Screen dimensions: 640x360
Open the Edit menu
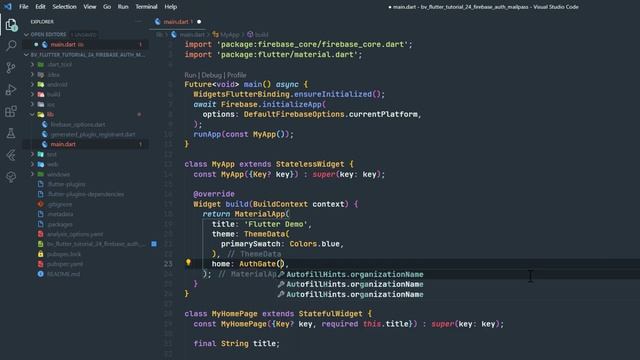(40, 7)
